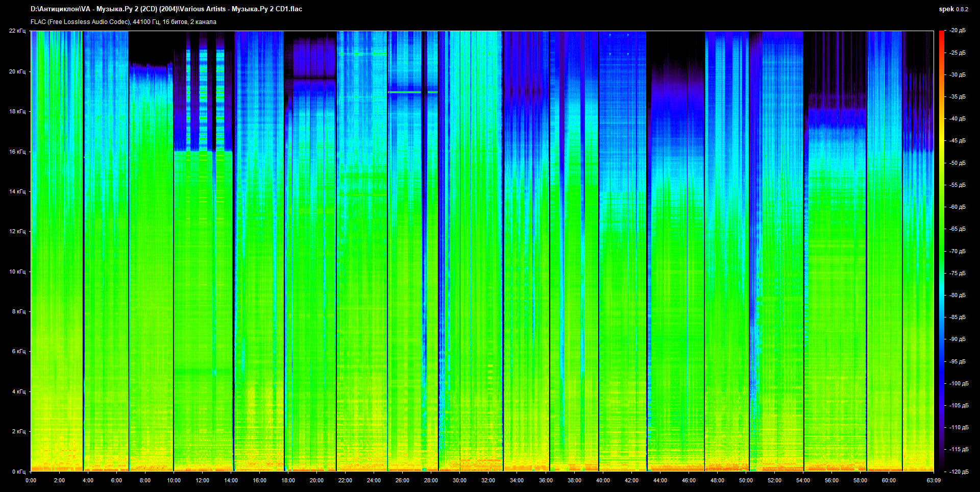Click the -100 дБ level label

[959, 383]
